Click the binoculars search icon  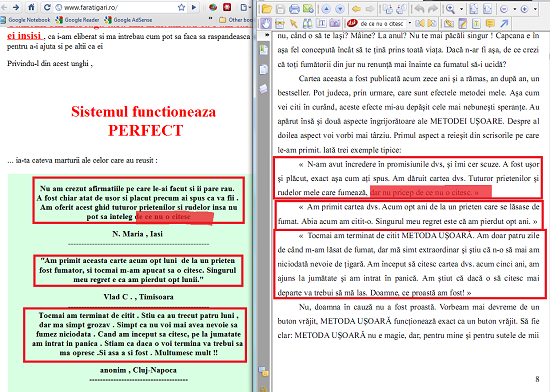[x=307, y=23]
